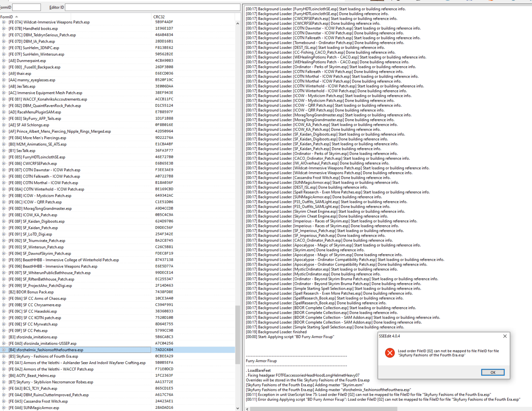Close the SSEEdit 4.0.4 dialog

(505, 336)
